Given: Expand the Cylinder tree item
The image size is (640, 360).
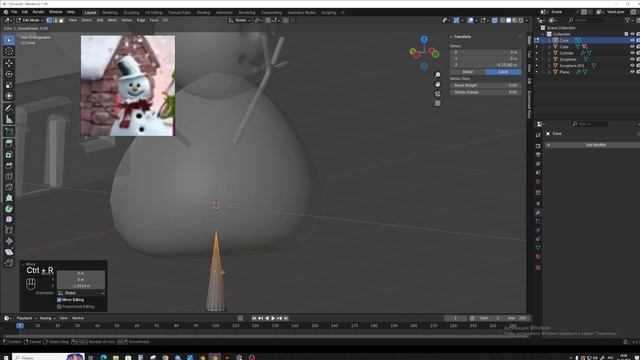Looking at the screenshot, I should (549, 53).
